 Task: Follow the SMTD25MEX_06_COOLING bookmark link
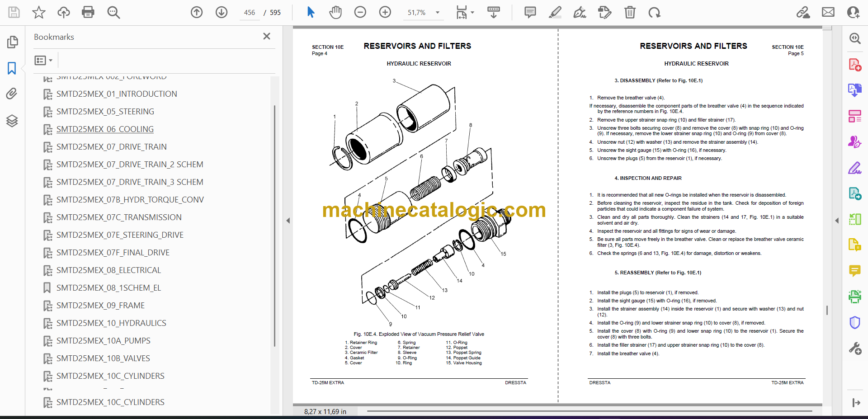(105, 129)
